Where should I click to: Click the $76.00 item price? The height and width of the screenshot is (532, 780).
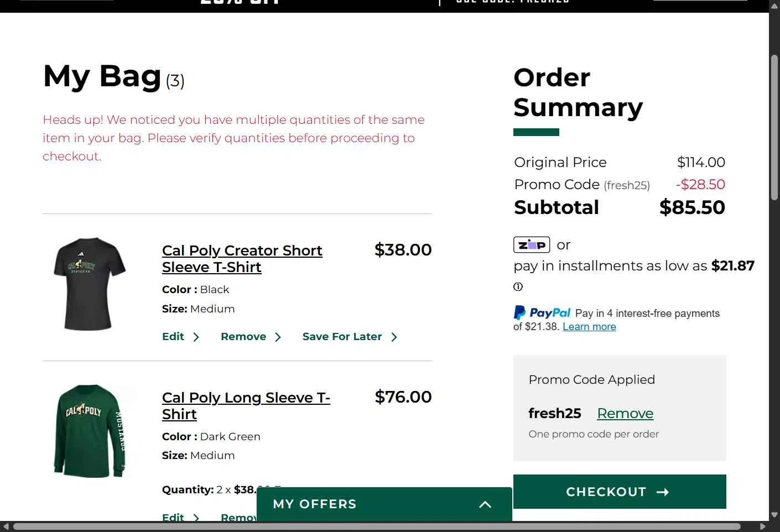click(x=403, y=397)
